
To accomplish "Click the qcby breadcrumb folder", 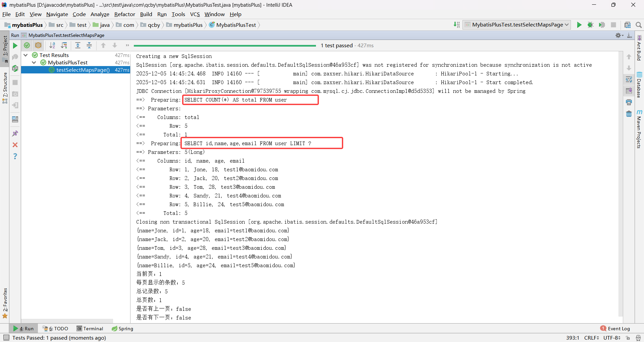I will (x=150, y=25).
